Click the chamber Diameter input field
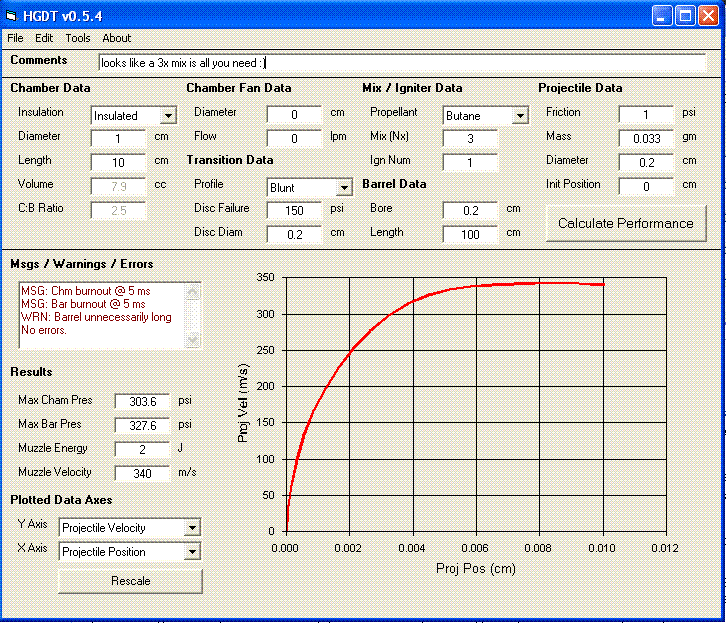This screenshot has height=623, width=726. coord(118,138)
